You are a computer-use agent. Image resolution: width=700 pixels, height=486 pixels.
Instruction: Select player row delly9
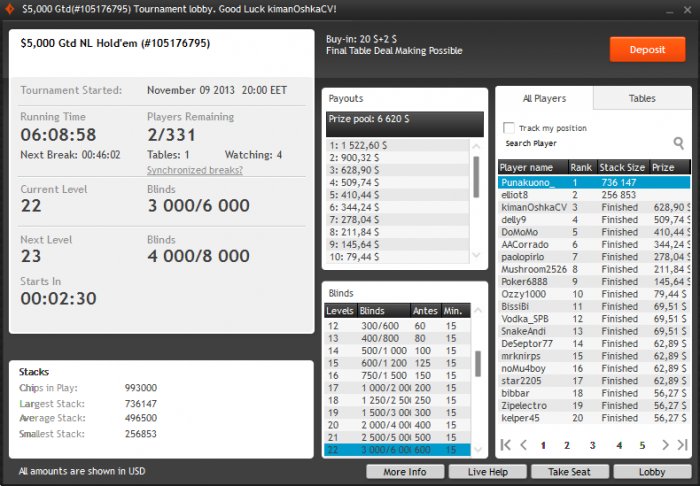(x=594, y=220)
